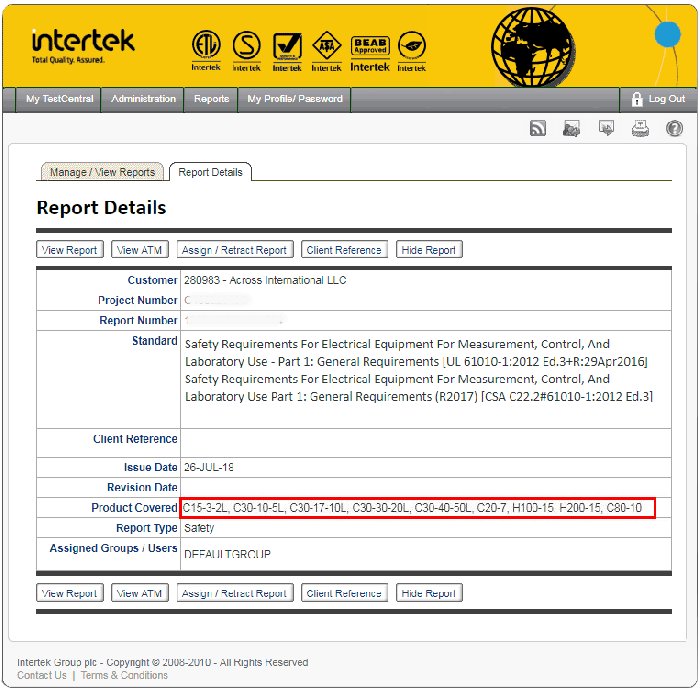Viewport: 700px width, 693px height.
Task: Open the help question mark icon
Action: tap(674, 128)
